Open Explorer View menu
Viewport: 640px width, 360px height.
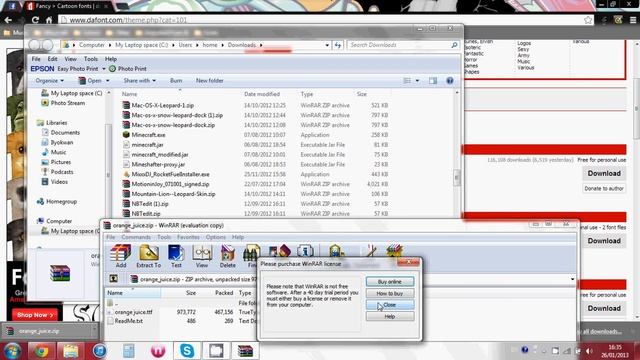tap(71, 59)
